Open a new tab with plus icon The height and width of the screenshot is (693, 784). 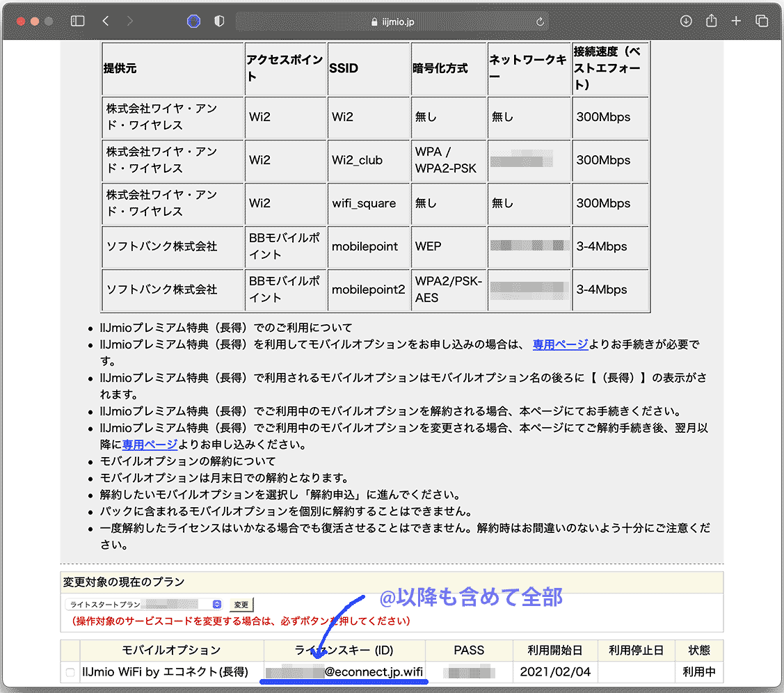tap(736, 21)
